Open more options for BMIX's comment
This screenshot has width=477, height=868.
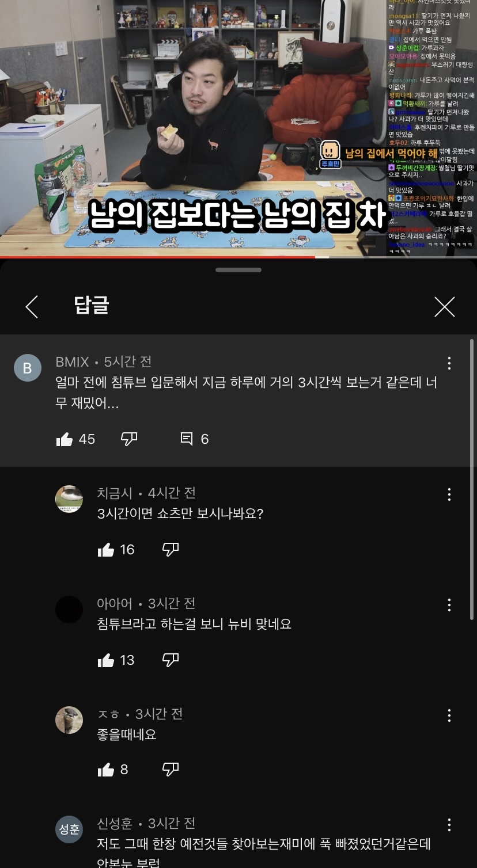(x=449, y=363)
